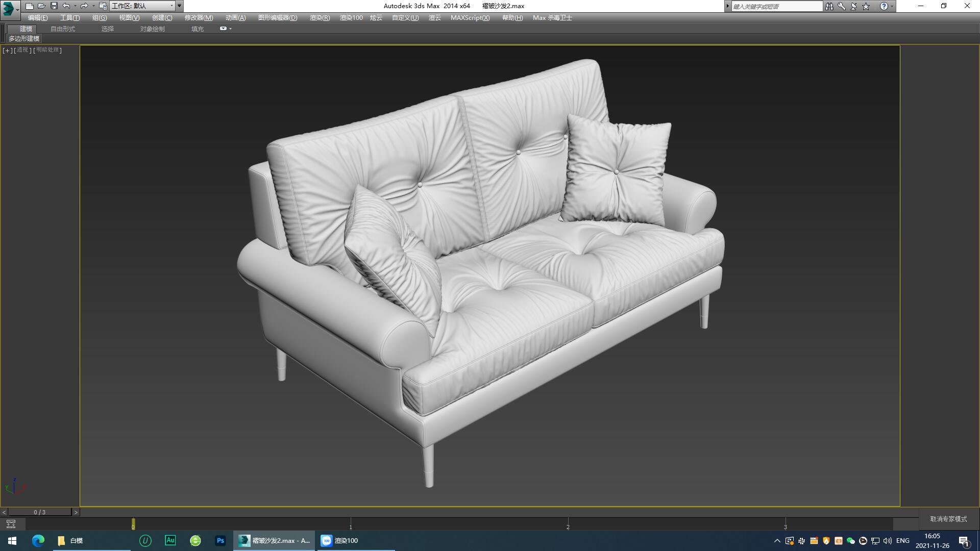Click the 取消专家模式 button
Image resolution: width=980 pixels, height=551 pixels.
pyautogui.click(x=947, y=518)
